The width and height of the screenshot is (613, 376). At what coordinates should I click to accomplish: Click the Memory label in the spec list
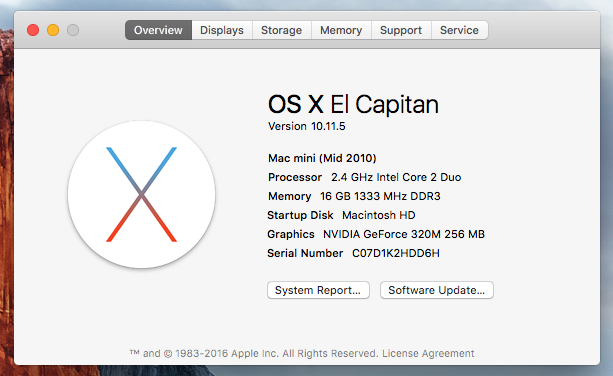tap(289, 196)
